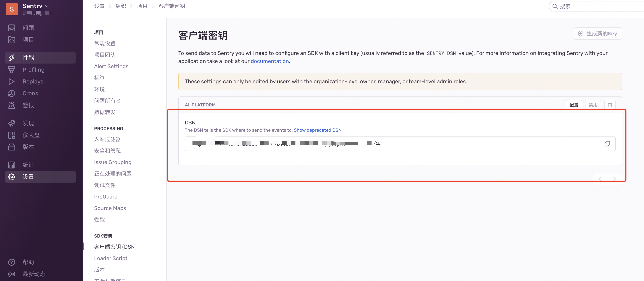Open the 帮助 (Help) menu
This screenshot has height=281, width=644.
tap(28, 262)
